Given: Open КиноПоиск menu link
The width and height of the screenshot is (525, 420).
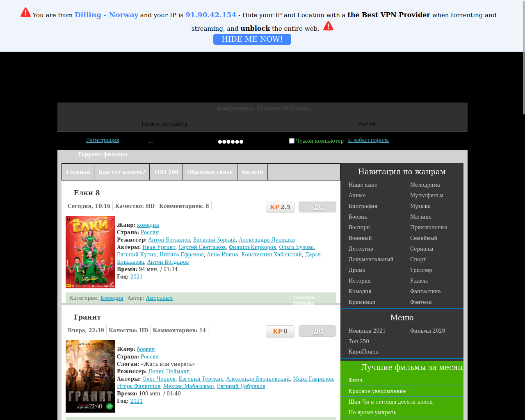Looking at the screenshot, I should click(363, 352).
